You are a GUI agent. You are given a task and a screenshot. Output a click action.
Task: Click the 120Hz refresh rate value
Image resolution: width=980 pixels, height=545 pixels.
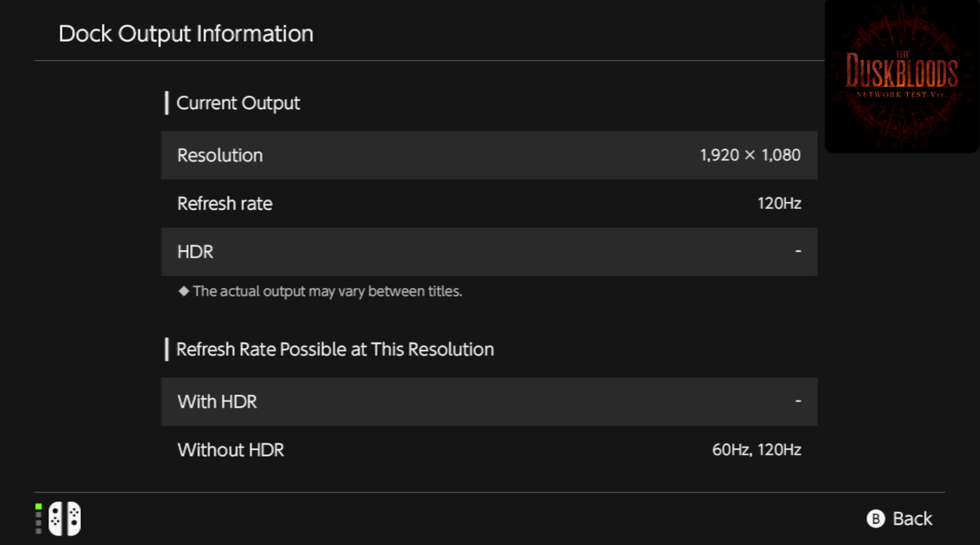click(779, 204)
